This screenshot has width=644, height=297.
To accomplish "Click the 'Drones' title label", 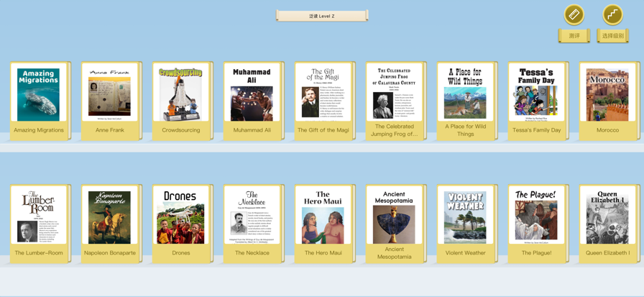I will coord(180,253).
